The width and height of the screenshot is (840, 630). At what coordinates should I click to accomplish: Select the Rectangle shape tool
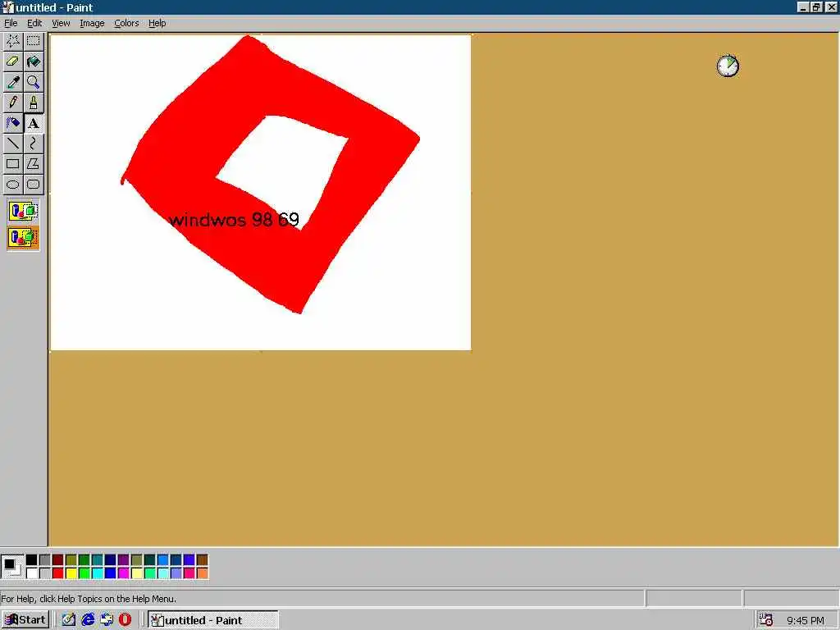13,164
